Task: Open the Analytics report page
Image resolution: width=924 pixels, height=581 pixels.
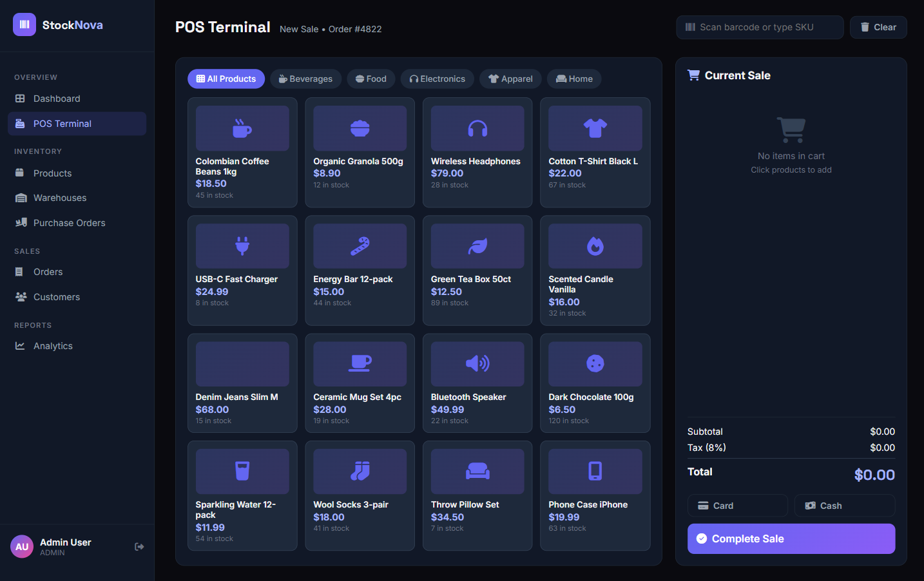Action: (x=77, y=346)
